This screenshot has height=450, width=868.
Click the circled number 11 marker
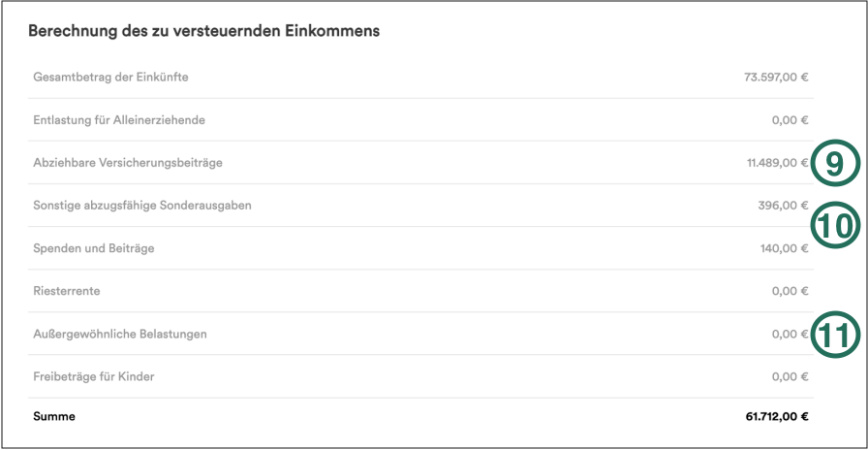click(x=834, y=335)
